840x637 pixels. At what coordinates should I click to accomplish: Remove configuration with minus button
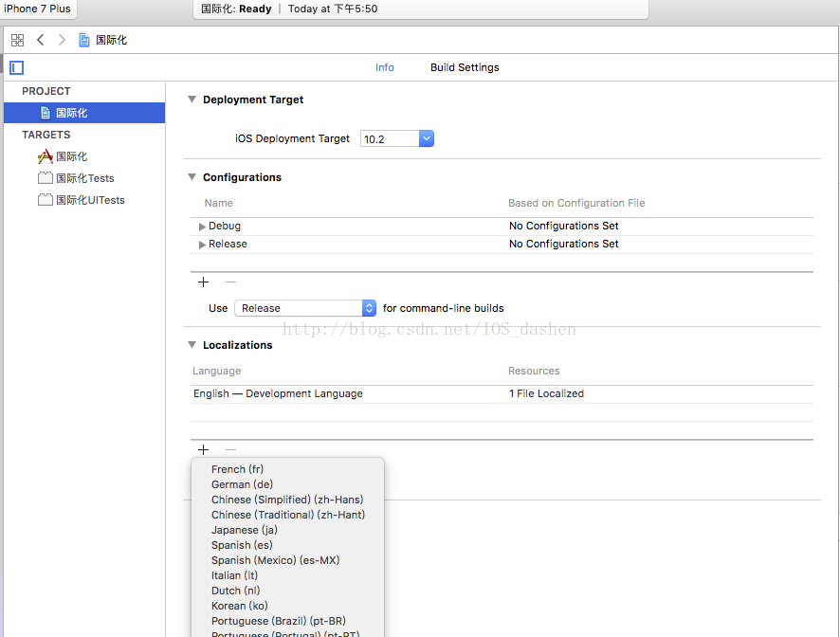coord(231,282)
